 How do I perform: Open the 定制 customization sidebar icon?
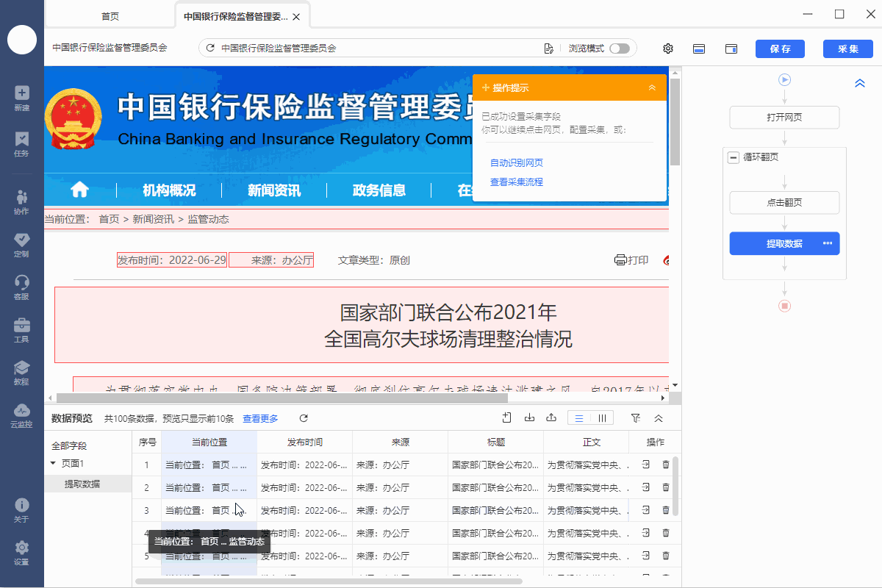pyautogui.click(x=22, y=244)
